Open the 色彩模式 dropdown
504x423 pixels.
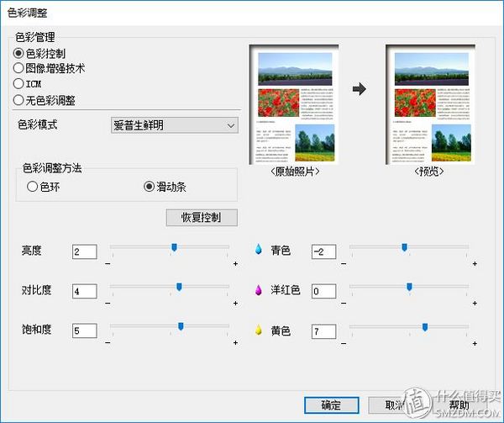click(175, 125)
